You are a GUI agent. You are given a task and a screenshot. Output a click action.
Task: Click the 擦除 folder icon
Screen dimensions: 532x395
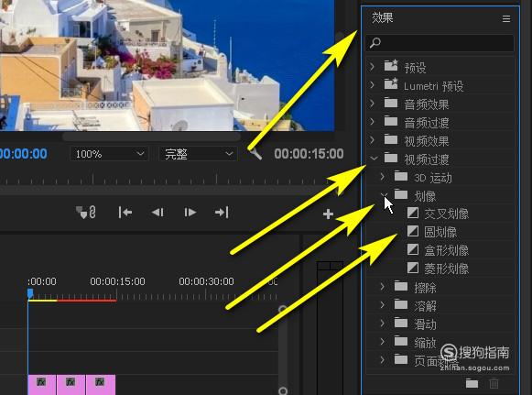tap(401, 286)
